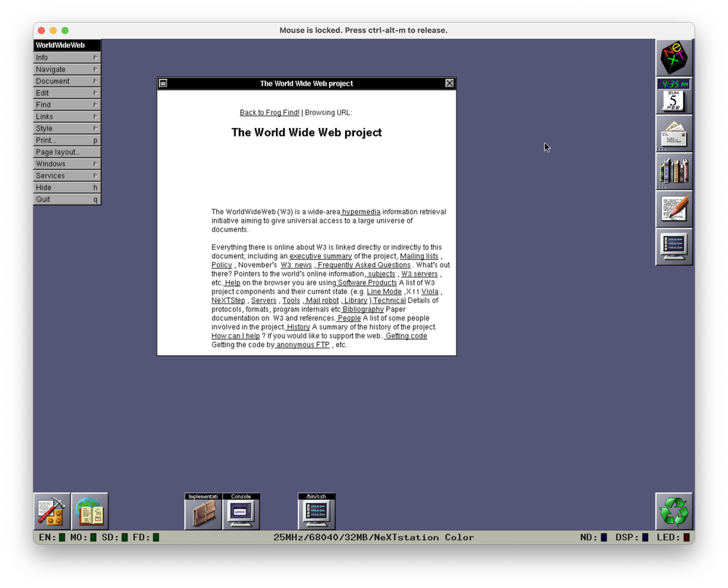Close the World Wide Web project window
728x588 pixels.
tap(449, 83)
